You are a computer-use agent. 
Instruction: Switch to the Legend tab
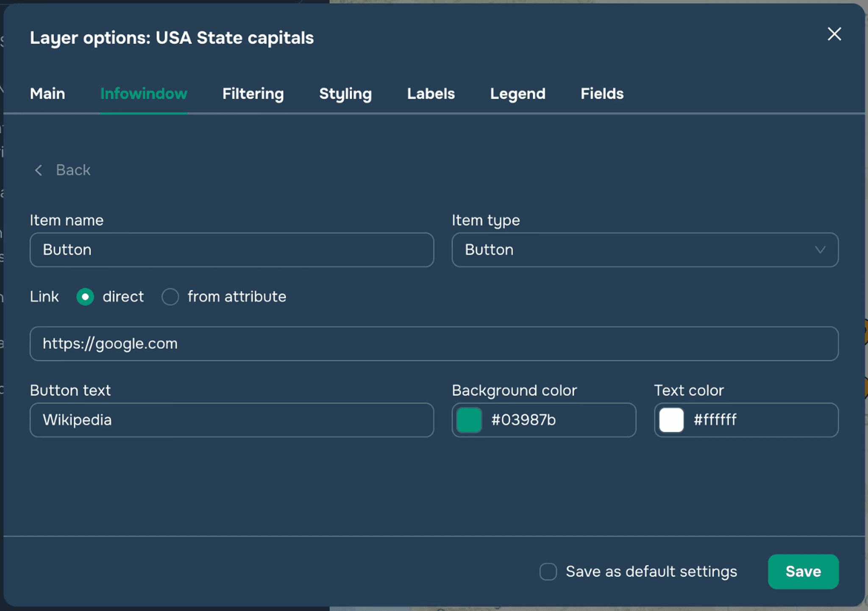(x=517, y=94)
